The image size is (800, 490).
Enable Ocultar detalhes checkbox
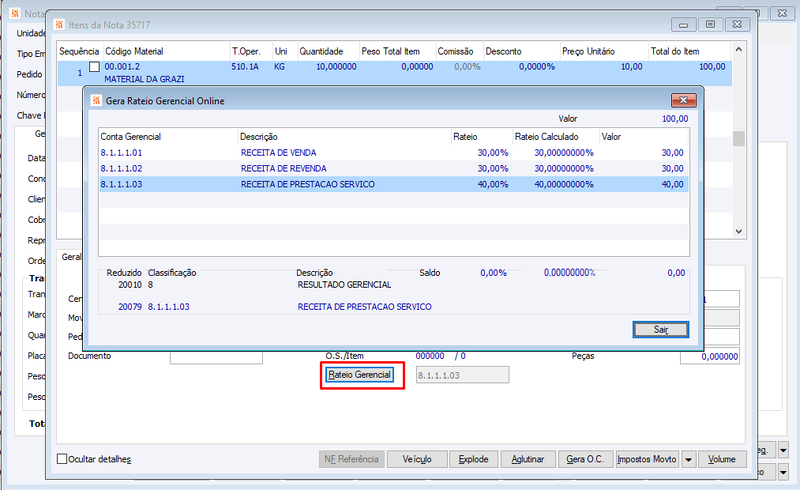click(x=62, y=459)
